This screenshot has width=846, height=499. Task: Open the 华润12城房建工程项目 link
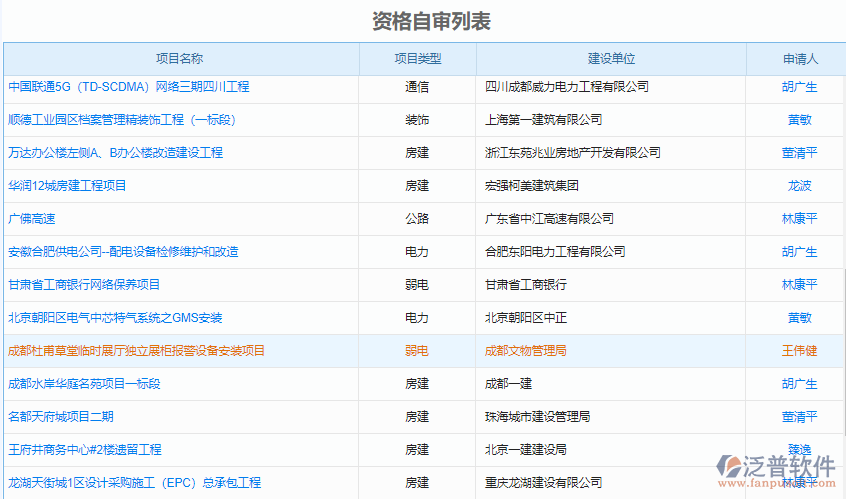(x=67, y=186)
